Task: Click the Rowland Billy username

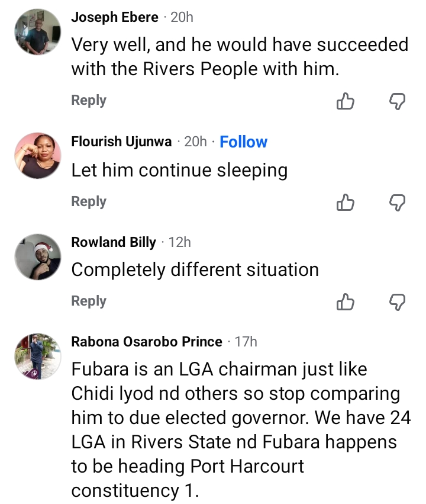Action: point(114,242)
